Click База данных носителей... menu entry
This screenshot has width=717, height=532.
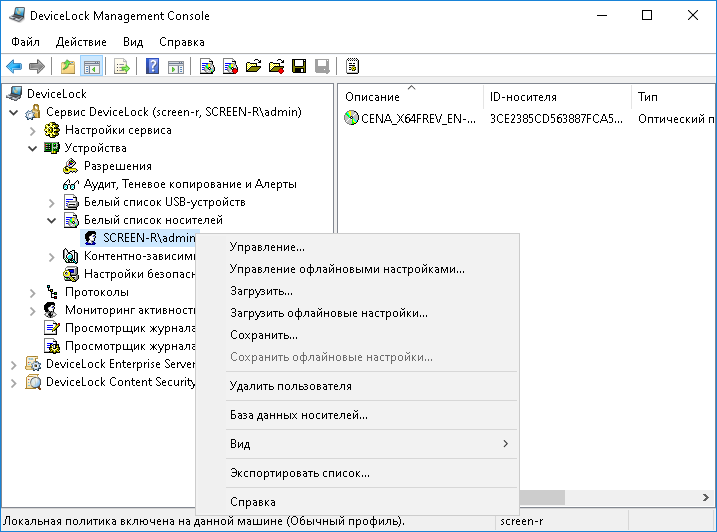(x=298, y=415)
